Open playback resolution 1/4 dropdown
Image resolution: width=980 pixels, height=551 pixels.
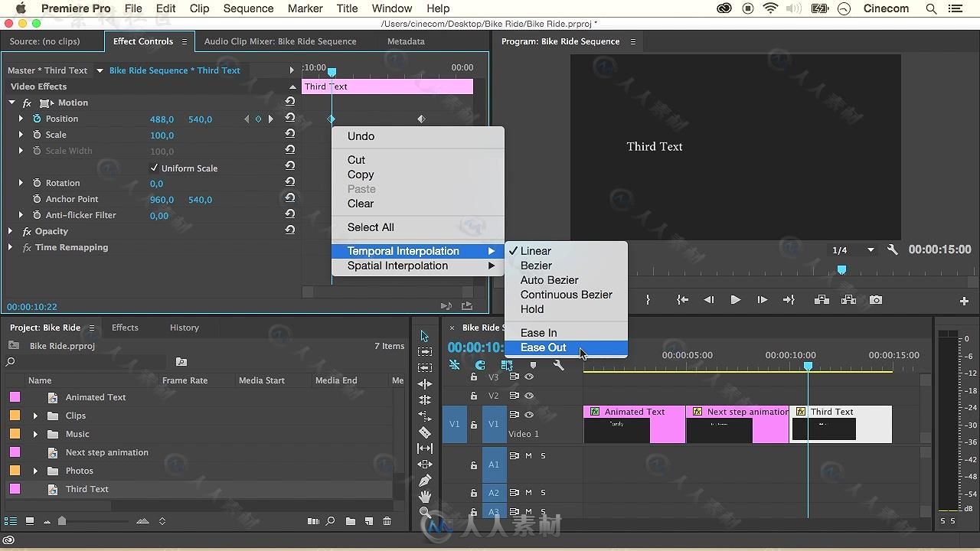pyautogui.click(x=853, y=250)
